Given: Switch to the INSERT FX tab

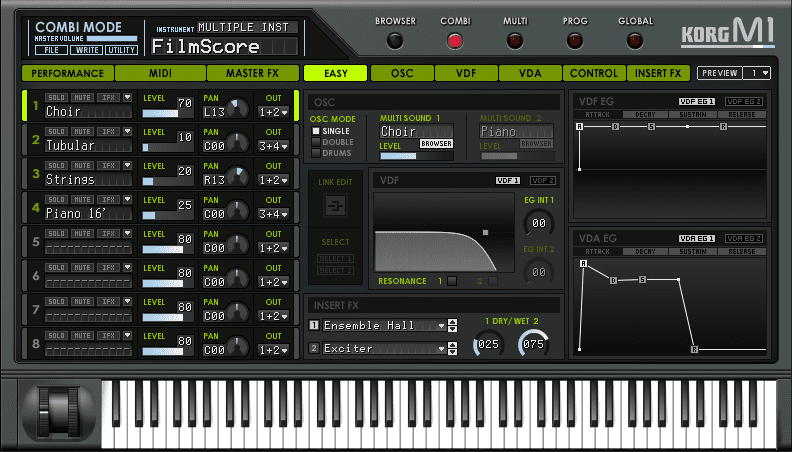Looking at the screenshot, I should pyautogui.click(x=658, y=73).
